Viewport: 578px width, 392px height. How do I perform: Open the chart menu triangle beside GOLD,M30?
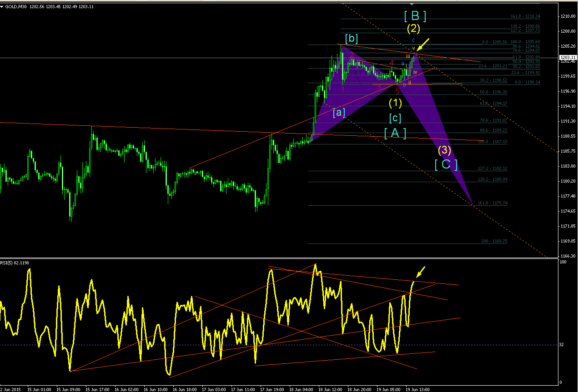click(2, 6)
